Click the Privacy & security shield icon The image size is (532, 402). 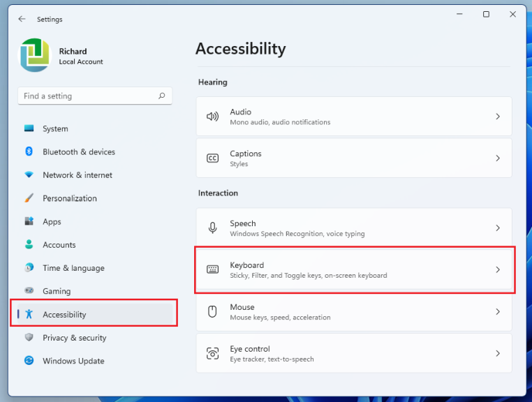pyautogui.click(x=29, y=338)
